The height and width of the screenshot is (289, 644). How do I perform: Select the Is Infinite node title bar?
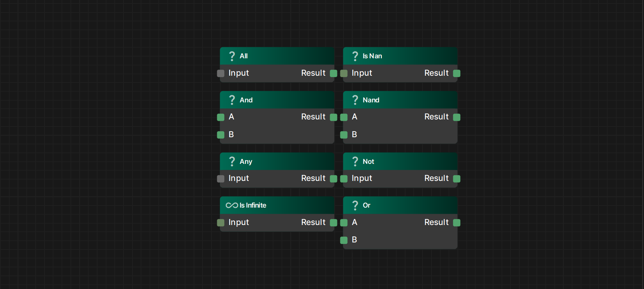pyautogui.click(x=292, y=205)
